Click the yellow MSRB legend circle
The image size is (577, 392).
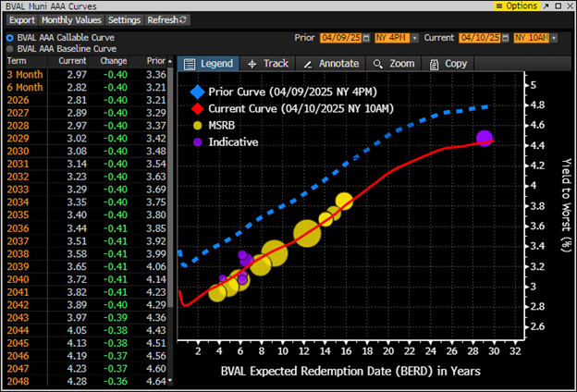[198, 126]
